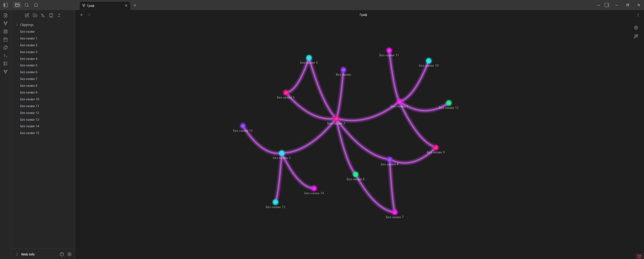
Task: Select graph node Без назви 9
Action: point(436,147)
